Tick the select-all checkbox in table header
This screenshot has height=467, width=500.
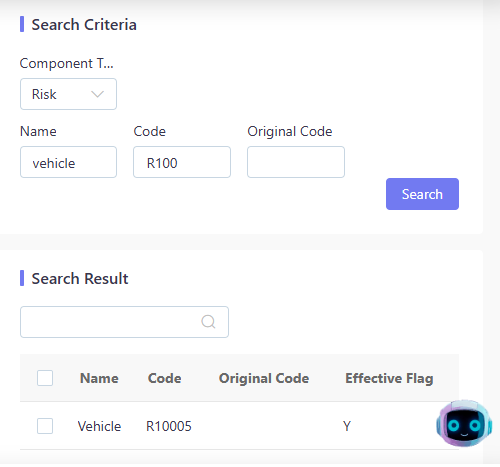(45, 378)
